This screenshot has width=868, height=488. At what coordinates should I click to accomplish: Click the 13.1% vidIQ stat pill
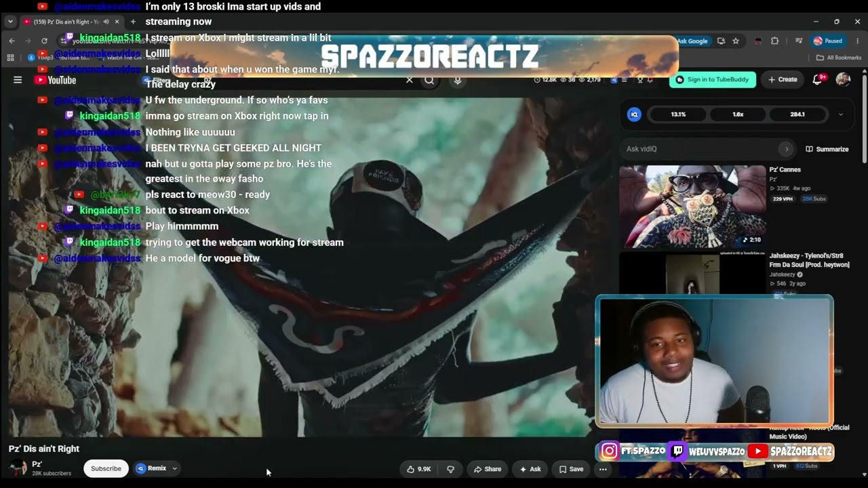click(679, 115)
